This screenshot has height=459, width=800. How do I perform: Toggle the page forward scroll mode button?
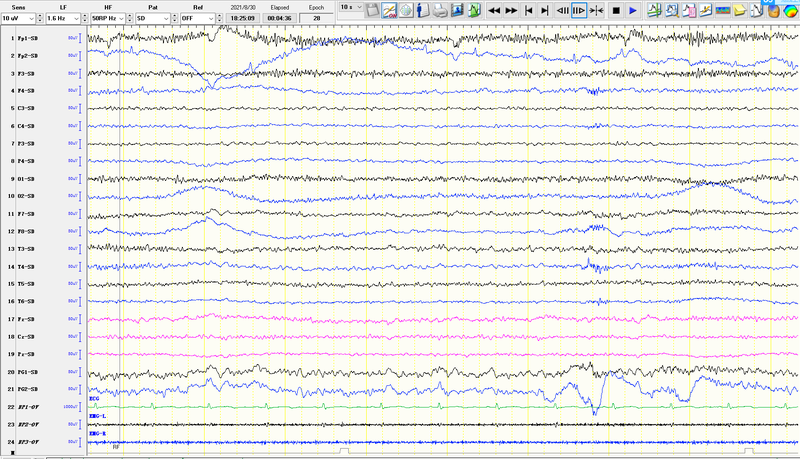point(579,10)
